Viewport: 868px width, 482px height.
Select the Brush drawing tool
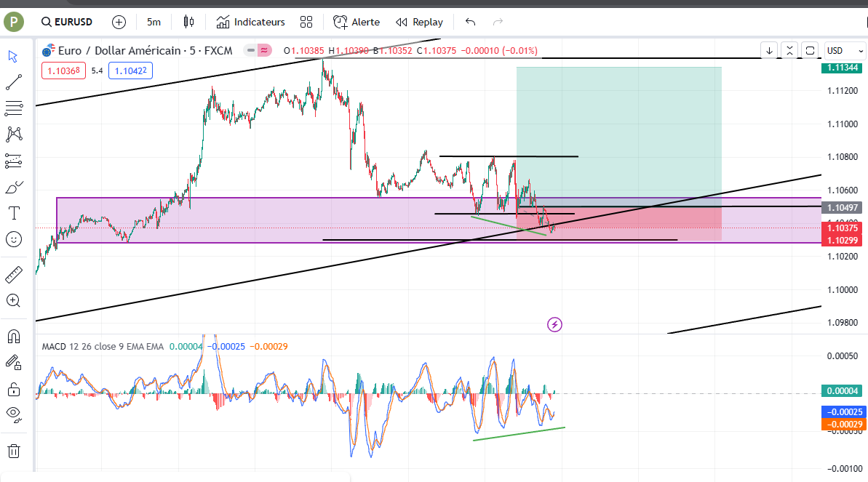[15, 187]
